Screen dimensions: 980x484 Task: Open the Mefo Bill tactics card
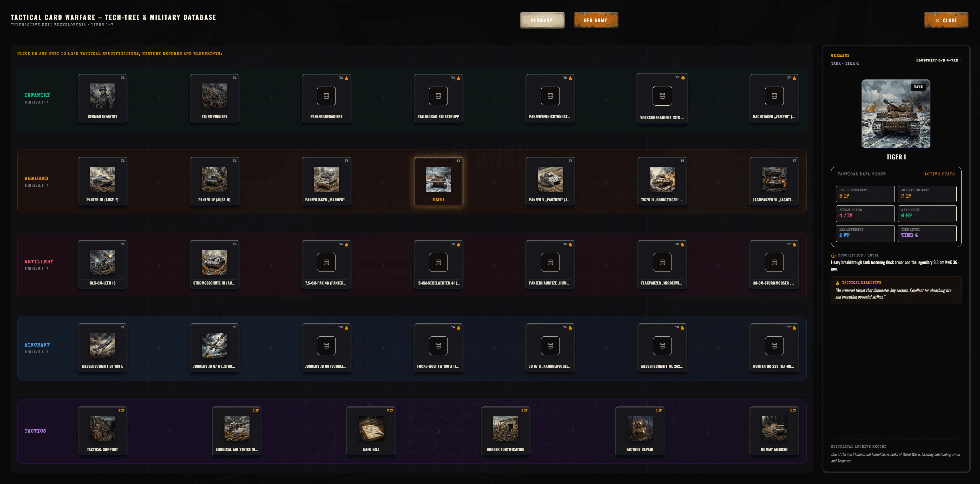(x=371, y=431)
